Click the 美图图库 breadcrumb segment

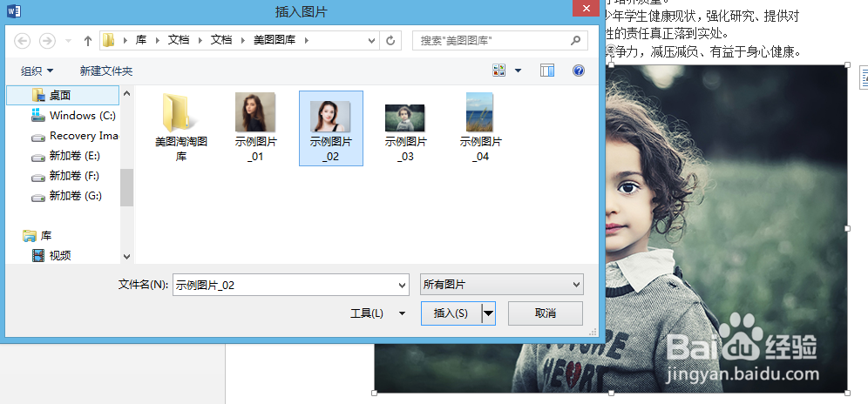click(275, 40)
